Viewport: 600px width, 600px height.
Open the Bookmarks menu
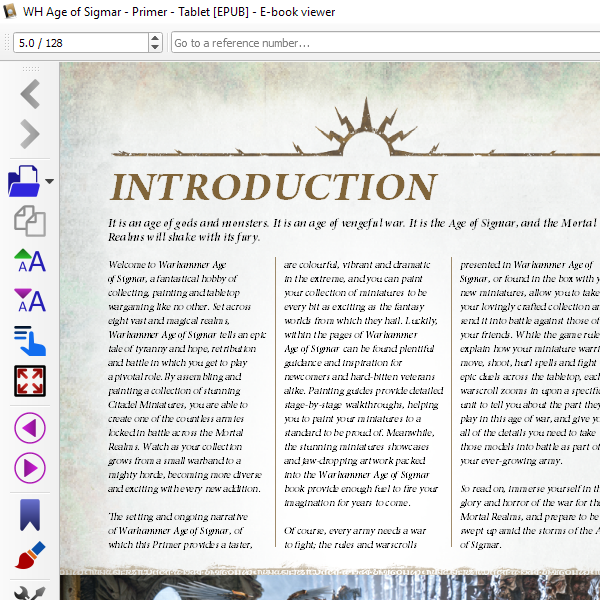pyautogui.click(x=30, y=515)
